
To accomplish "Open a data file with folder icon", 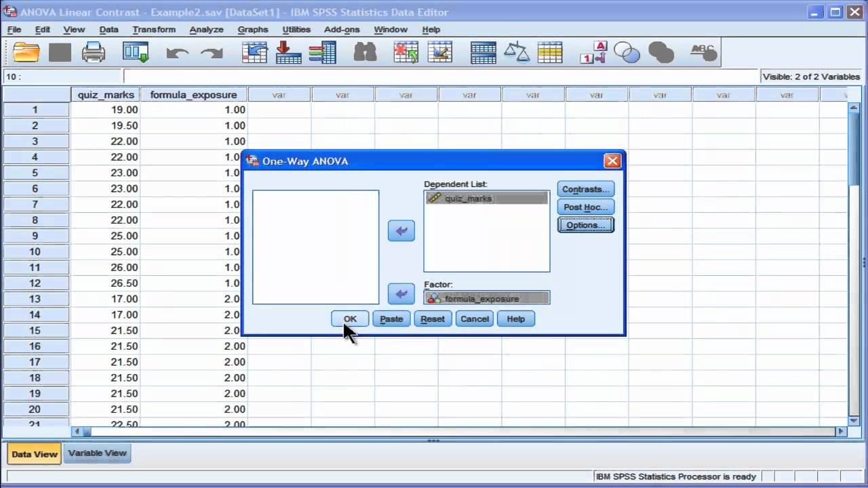I will [x=26, y=52].
